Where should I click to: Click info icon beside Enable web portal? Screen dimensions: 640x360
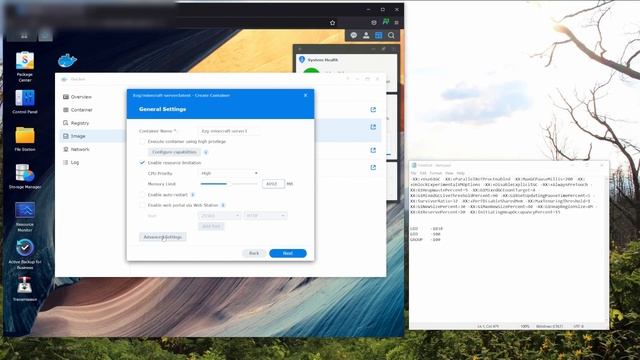[x=223, y=205]
